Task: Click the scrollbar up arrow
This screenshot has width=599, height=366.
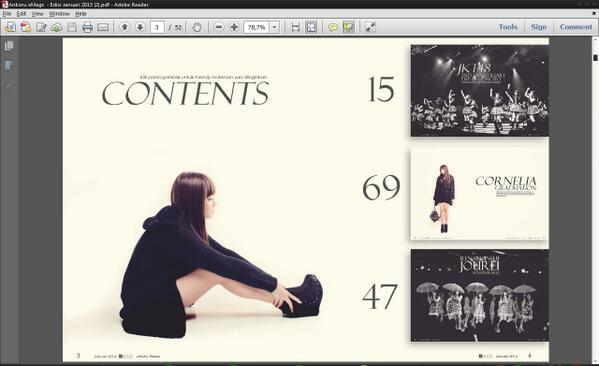Action: pos(595,39)
